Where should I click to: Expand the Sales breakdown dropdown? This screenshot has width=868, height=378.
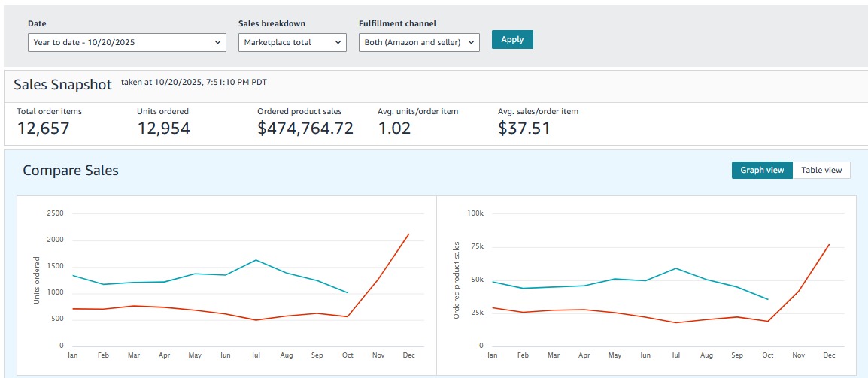(x=292, y=43)
